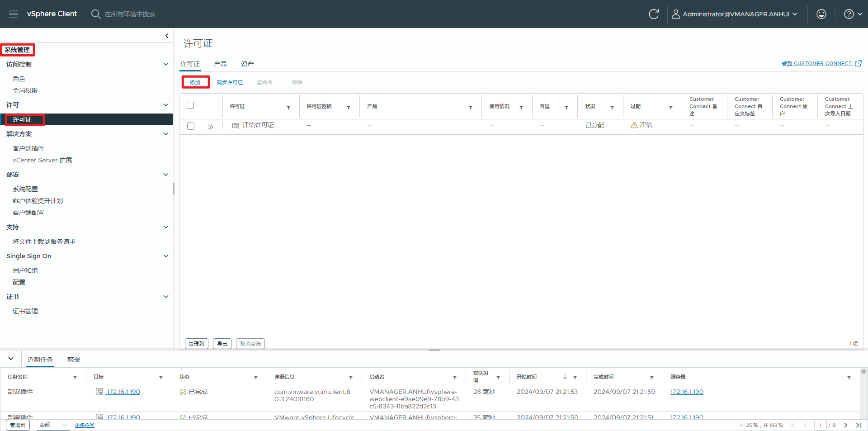868x431 pixels.
Task: Click the 添加 license button
Action: [x=195, y=82]
